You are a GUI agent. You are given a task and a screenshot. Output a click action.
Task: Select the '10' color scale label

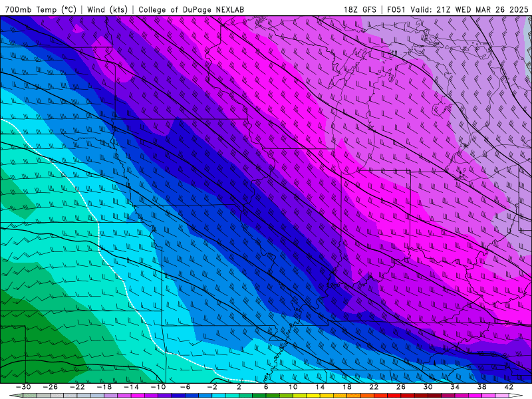(293, 387)
